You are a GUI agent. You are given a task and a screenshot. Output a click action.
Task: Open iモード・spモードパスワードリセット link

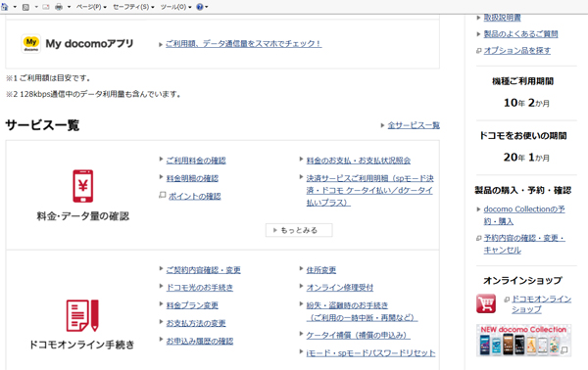370,353
